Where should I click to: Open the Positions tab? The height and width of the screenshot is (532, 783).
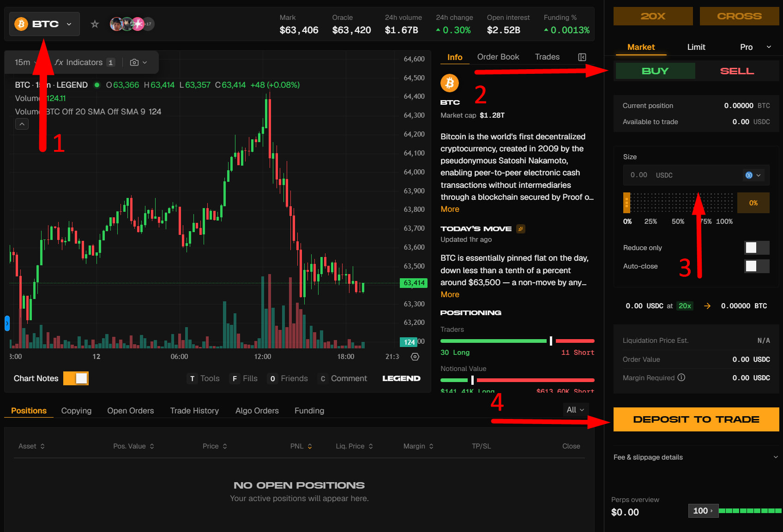pos(29,411)
